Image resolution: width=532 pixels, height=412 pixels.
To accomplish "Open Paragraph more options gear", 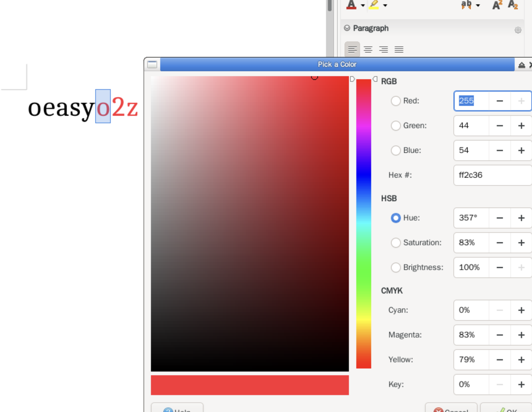I will [x=518, y=30].
